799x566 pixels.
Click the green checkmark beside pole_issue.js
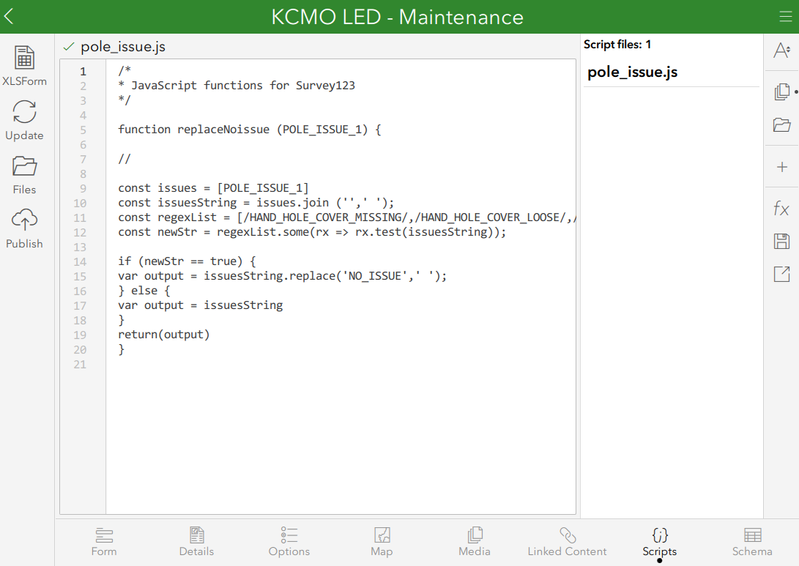click(x=68, y=47)
